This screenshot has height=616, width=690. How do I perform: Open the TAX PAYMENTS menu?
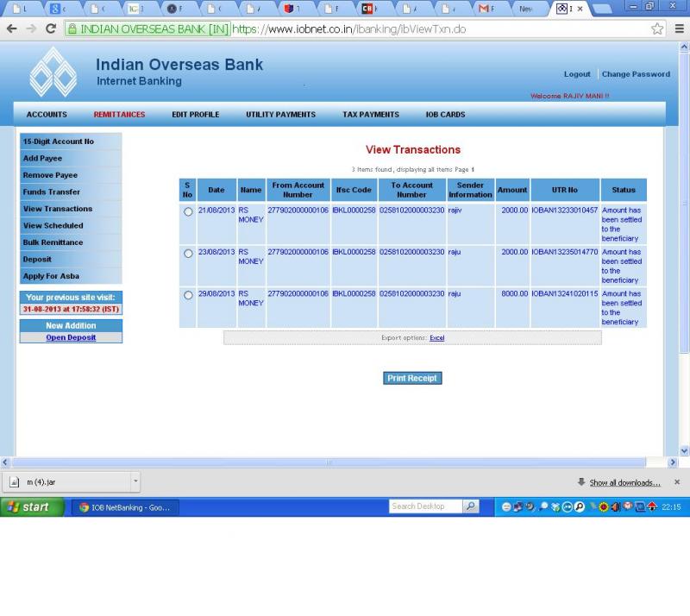371,115
